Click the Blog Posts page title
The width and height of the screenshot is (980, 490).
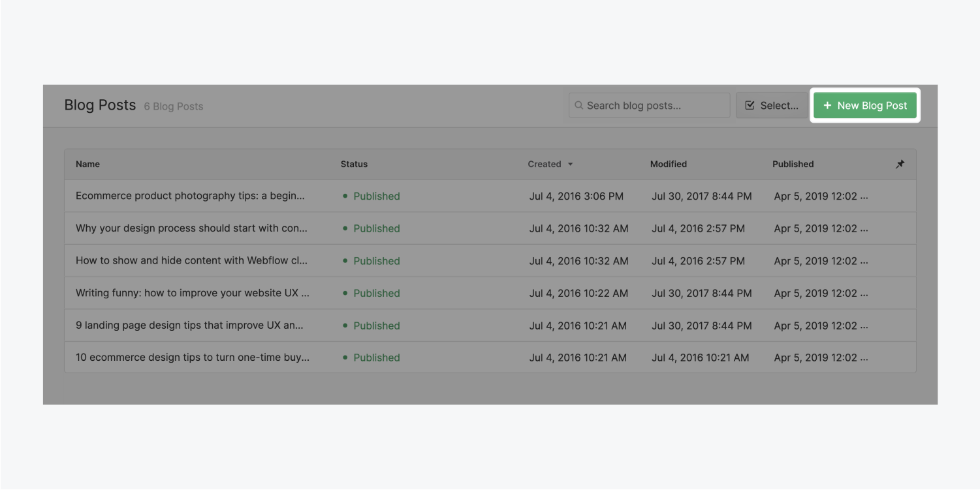[x=99, y=104]
